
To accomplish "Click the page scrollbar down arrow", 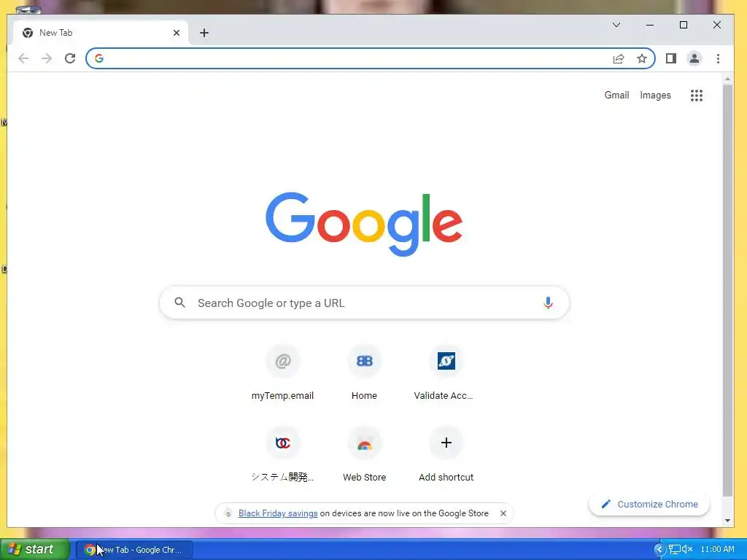I will [727, 521].
